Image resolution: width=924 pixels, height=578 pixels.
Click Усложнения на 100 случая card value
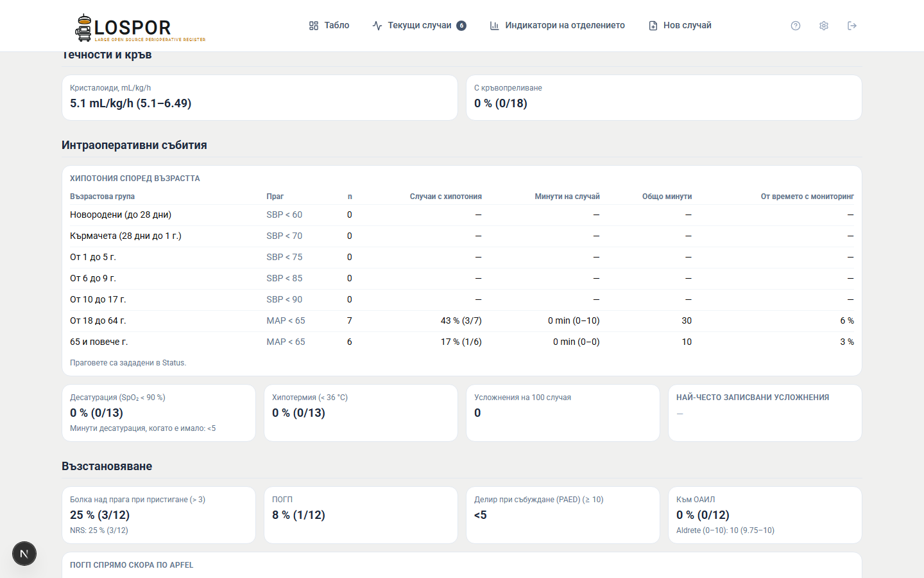point(477,413)
